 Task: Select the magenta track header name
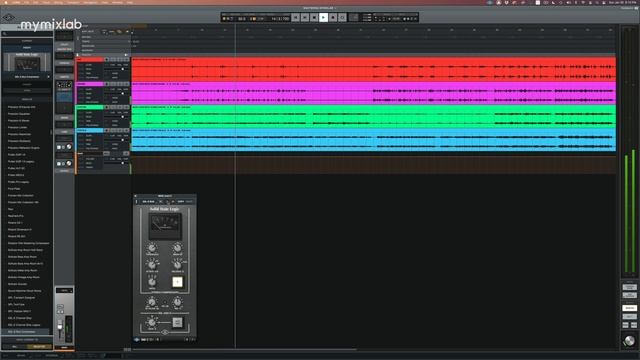coord(89,84)
